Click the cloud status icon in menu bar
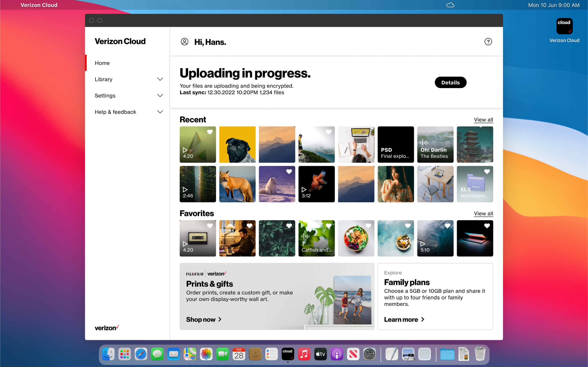This screenshot has width=588, height=367. [x=450, y=5]
